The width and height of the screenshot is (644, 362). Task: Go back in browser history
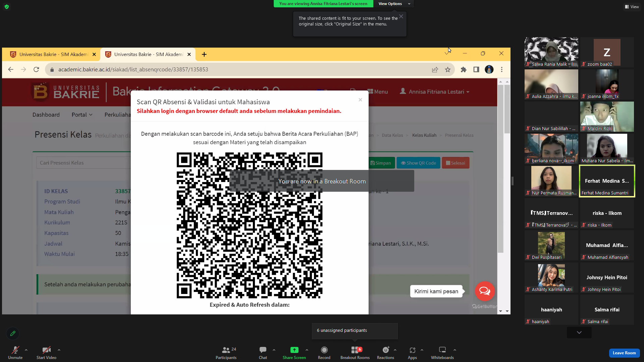11,69
